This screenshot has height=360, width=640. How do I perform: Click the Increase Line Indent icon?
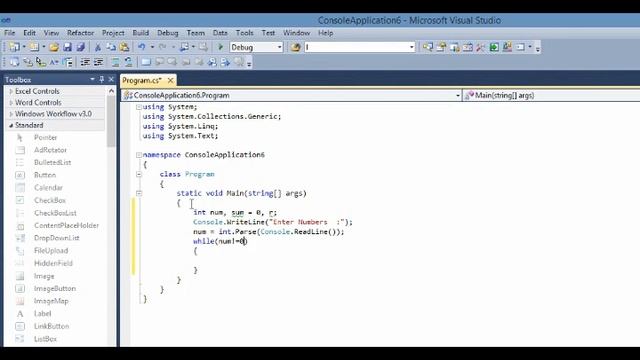click(x=98, y=62)
